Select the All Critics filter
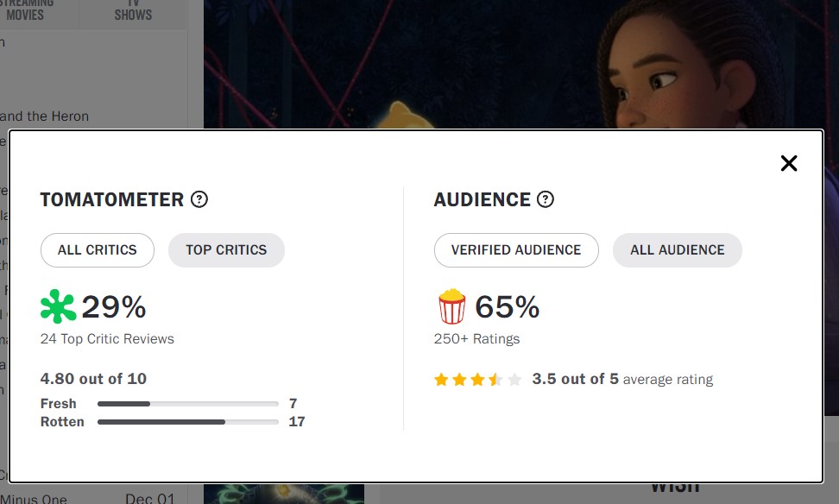839x504 pixels. point(98,250)
